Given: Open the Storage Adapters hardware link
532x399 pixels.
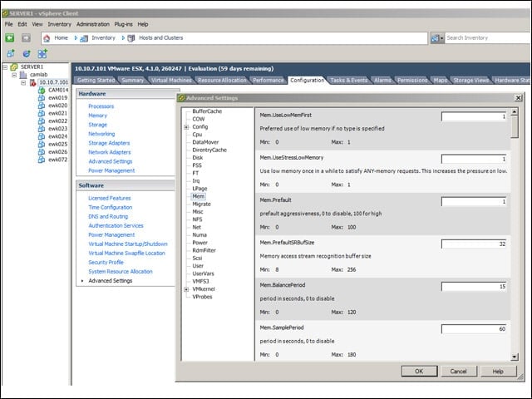Looking at the screenshot, I should 109,143.
